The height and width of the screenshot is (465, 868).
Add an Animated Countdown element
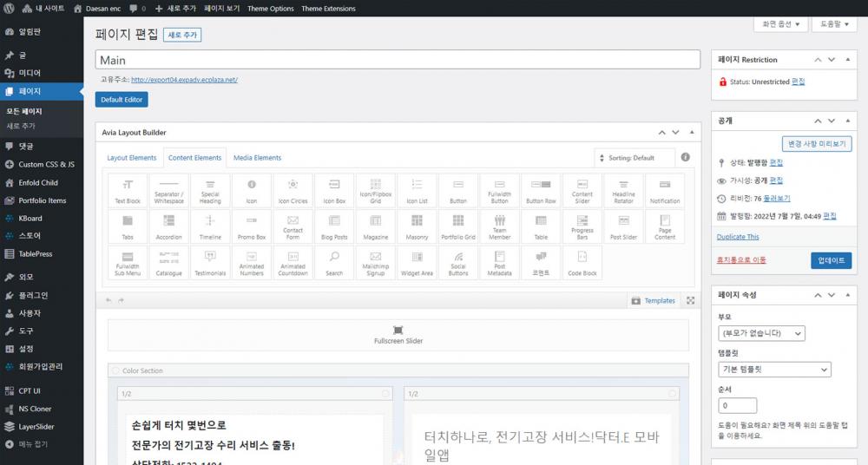click(293, 263)
